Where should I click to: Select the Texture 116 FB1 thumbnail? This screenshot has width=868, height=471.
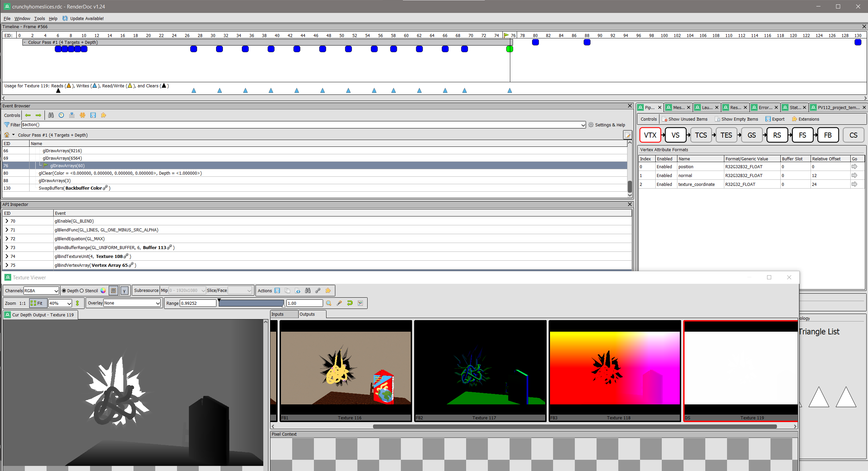(346, 368)
